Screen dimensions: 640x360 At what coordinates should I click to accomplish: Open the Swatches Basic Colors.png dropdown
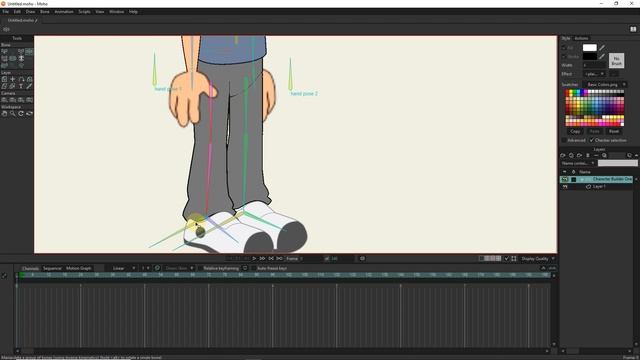coord(606,84)
